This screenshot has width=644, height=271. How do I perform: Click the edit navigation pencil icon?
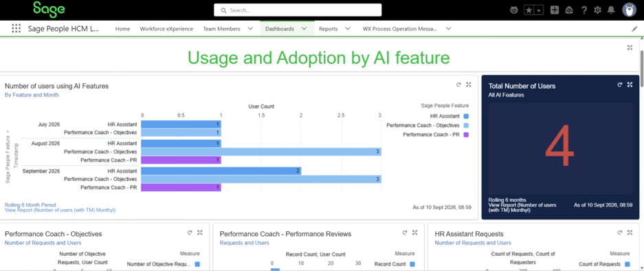click(x=634, y=29)
